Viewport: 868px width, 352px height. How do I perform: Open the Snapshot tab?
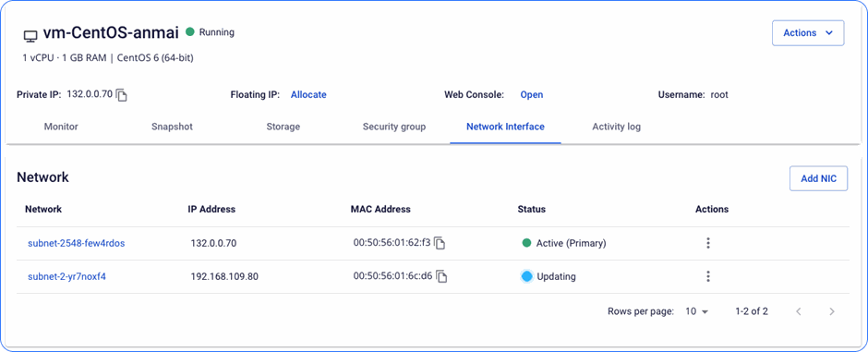(x=172, y=127)
